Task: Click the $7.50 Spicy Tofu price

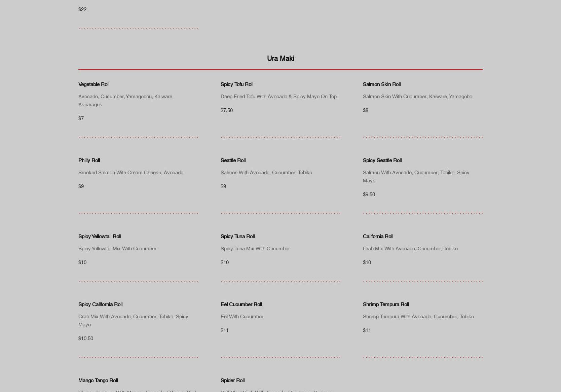Action: (x=226, y=110)
